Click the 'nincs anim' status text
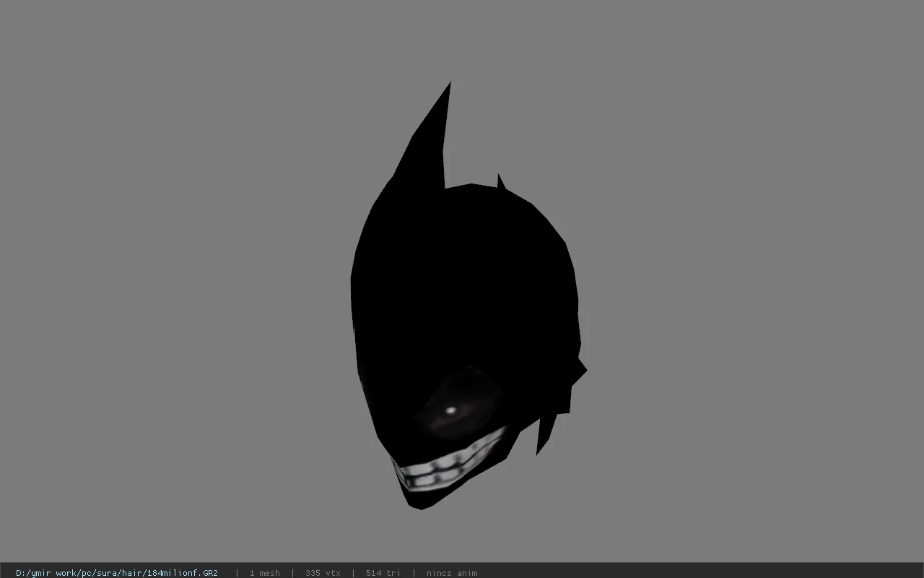The height and width of the screenshot is (578, 924). point(452,573)
